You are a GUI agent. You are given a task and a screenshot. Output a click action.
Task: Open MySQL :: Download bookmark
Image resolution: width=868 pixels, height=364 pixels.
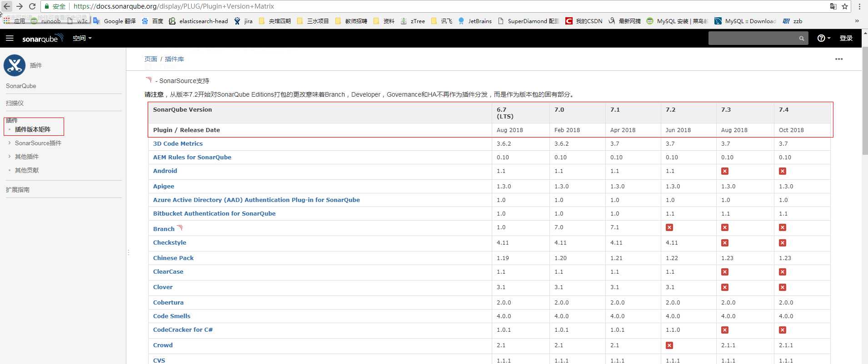745,21
